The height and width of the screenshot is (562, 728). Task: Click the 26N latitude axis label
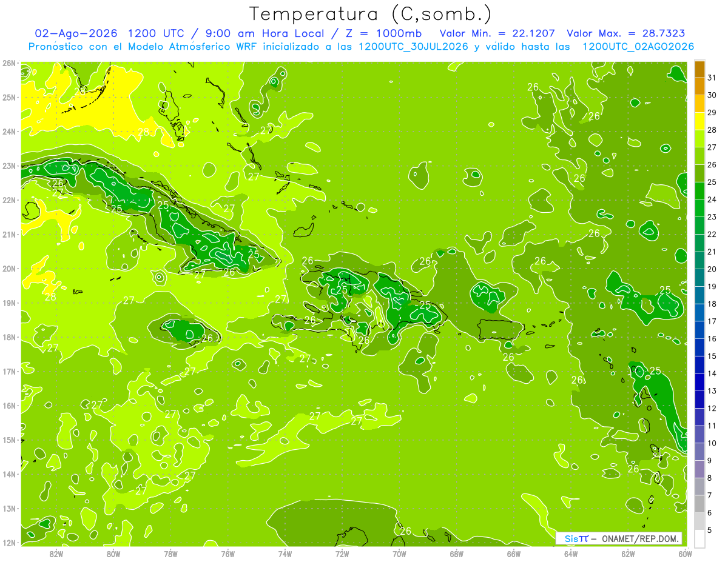point(9,63)
